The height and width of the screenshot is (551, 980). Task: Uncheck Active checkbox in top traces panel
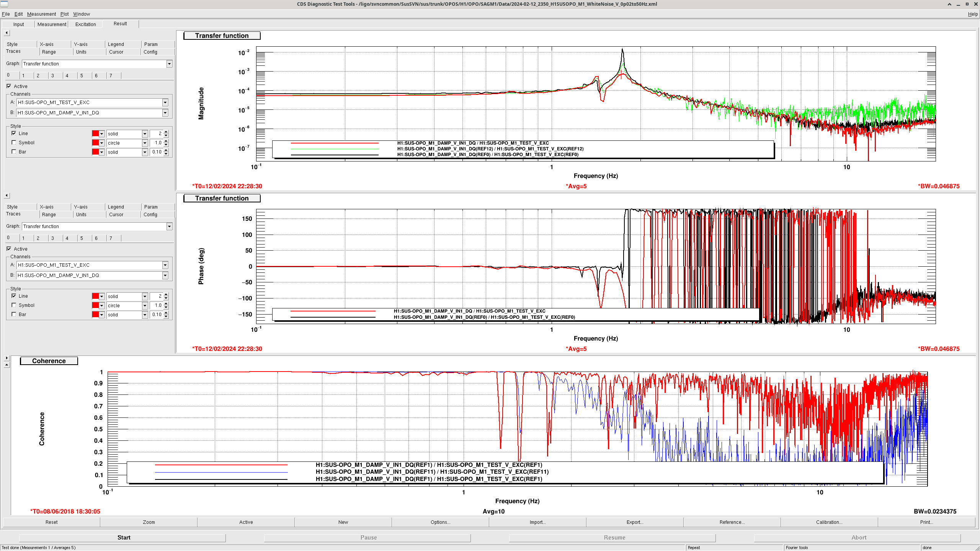(x=9, y=86)
